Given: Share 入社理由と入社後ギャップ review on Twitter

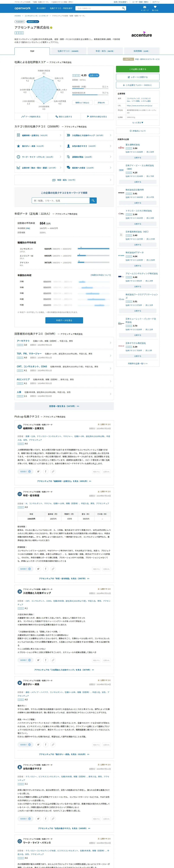Looking at the screenshot, I should (x=38, y=660).
